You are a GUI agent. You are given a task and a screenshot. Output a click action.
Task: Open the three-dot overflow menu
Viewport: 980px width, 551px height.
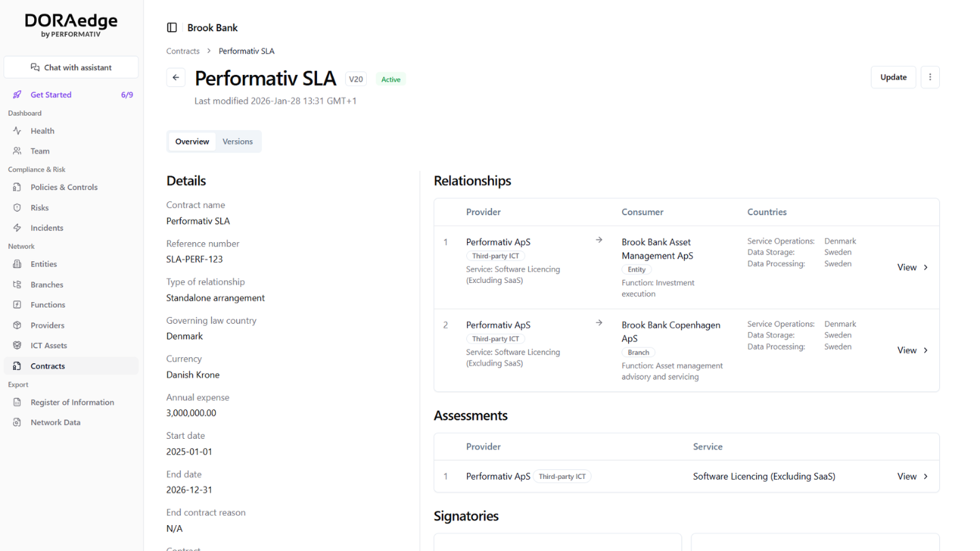[x=930, y=77]
